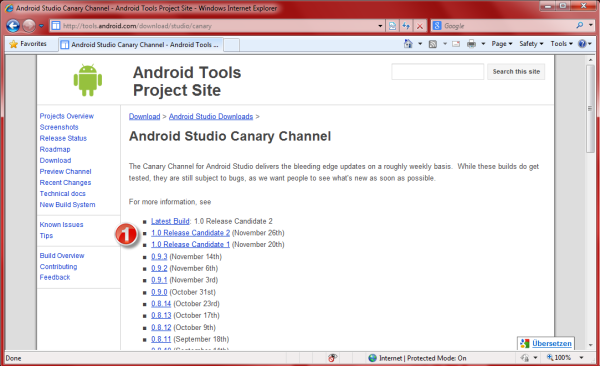Click the green Android robot logo
The height and width of the screenshot is (366, 600).
coord(88,80)
